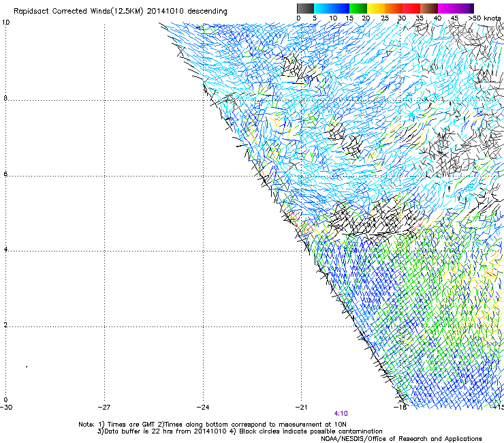
Task: Click the NOAA/NESDIS Office of Research credit
Action: point(401,439)
